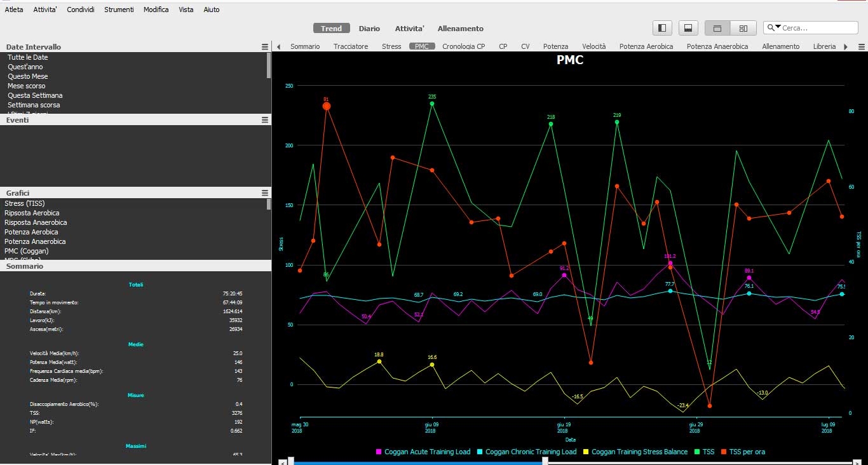Image resolution: width=868 pixels, height=465 pixels.
Task: Open the Stress chart tab
Action: (x=391, y=46)
